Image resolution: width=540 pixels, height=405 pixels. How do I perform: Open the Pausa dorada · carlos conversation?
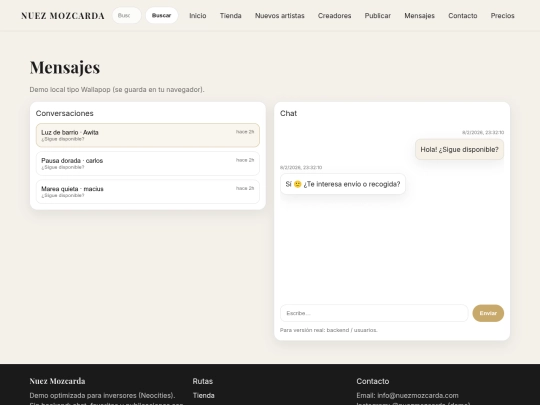point(148,164)
